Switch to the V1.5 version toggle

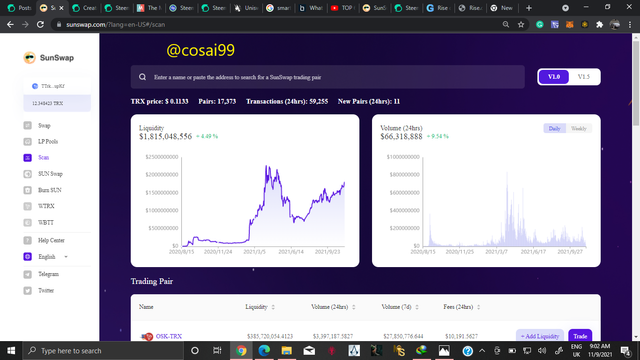[x=584, y=77]
